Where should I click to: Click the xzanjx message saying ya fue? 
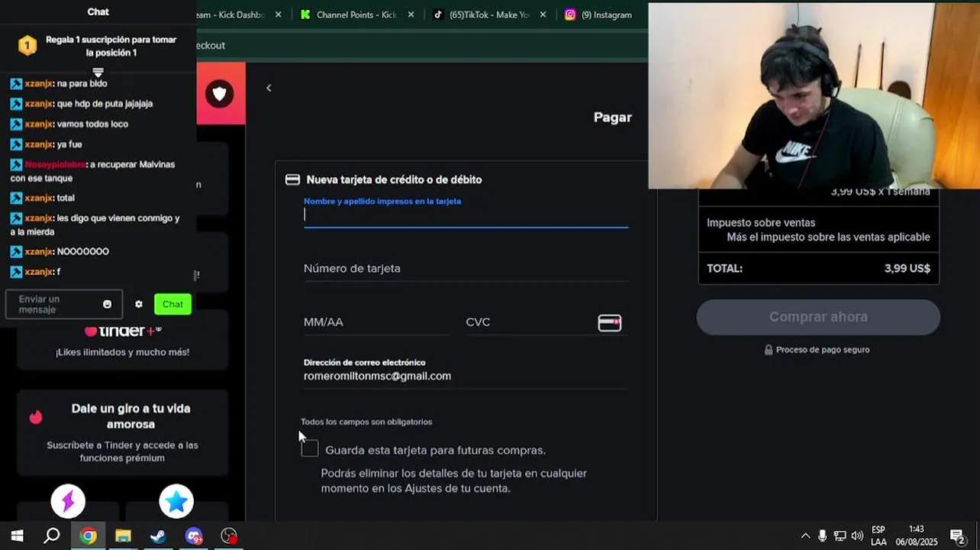[47, 144]
